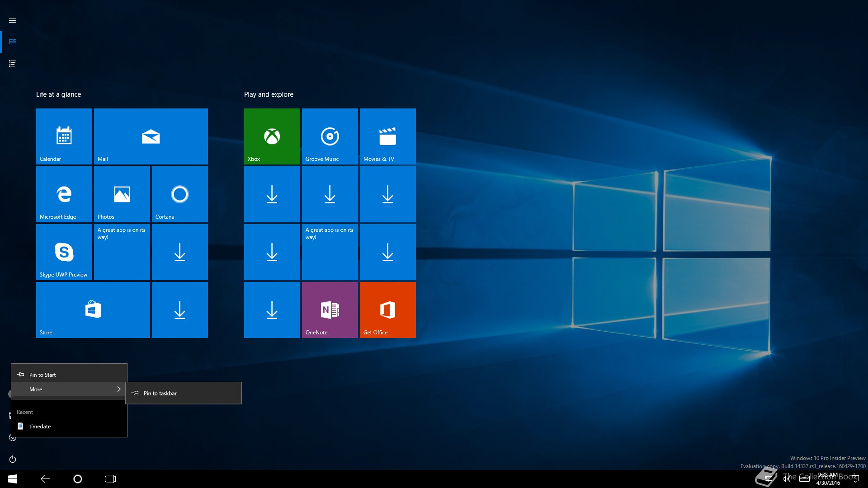The height and width of the screenshot is (488, 868).
Task: Click the 'Play and explore' group title
Action: (269, 94)
